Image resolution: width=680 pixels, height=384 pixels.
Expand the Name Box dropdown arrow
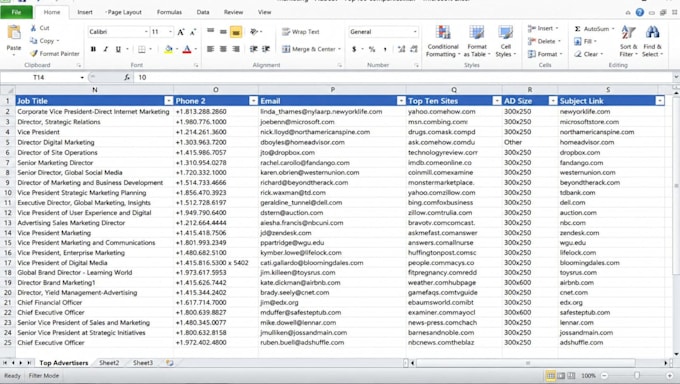[x=82, y=78]
